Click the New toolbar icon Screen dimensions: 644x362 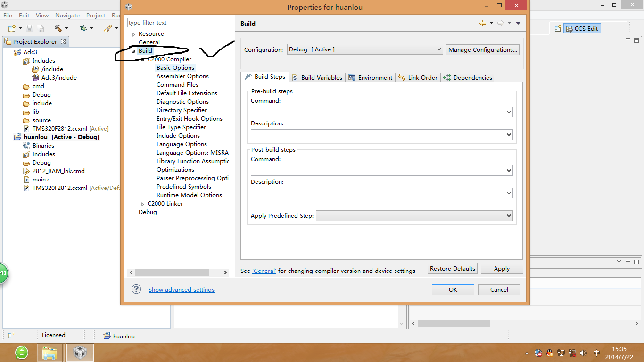click(12, 28)
